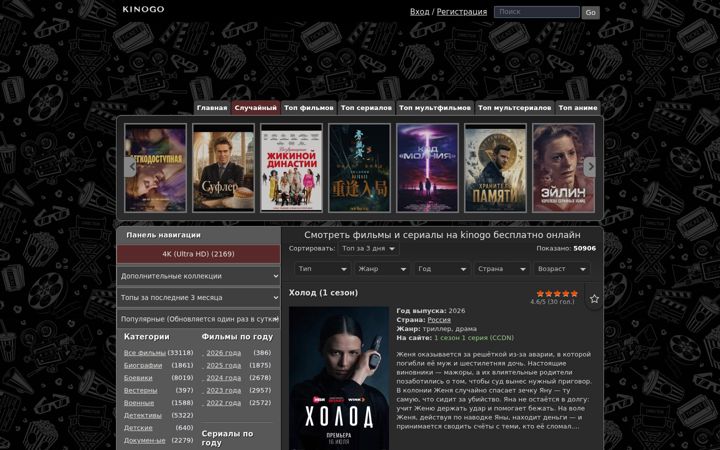
Task: Open the Код Молния poster
Action: point(428,168)
